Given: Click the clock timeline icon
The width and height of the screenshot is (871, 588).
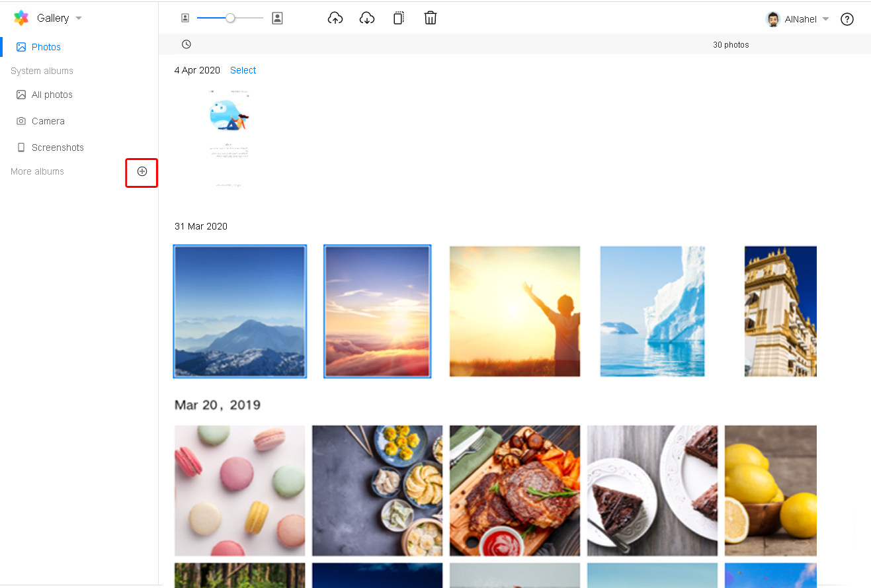Looking at the screenshot, I should 187,44.
